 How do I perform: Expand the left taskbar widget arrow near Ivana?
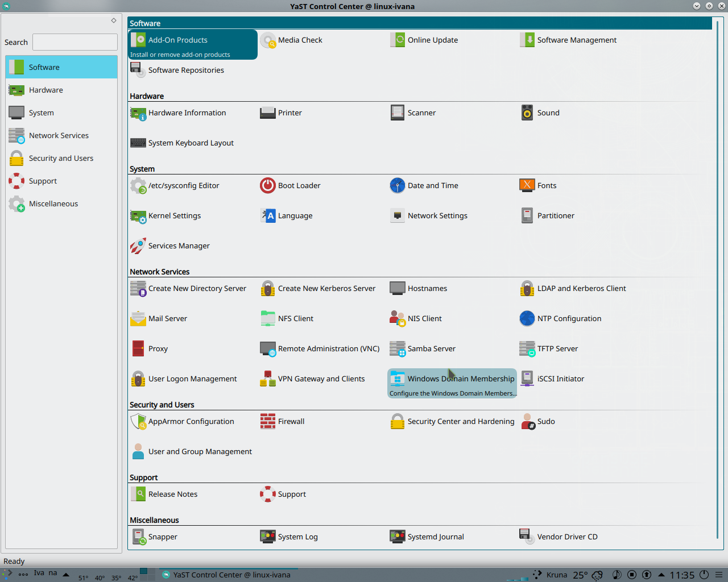[65, 575]
